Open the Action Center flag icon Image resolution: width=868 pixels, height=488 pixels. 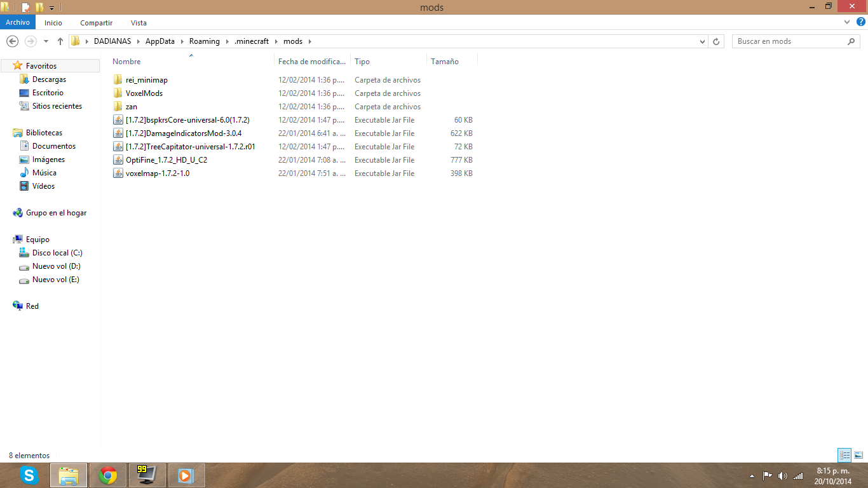click(x=767, y=475)
